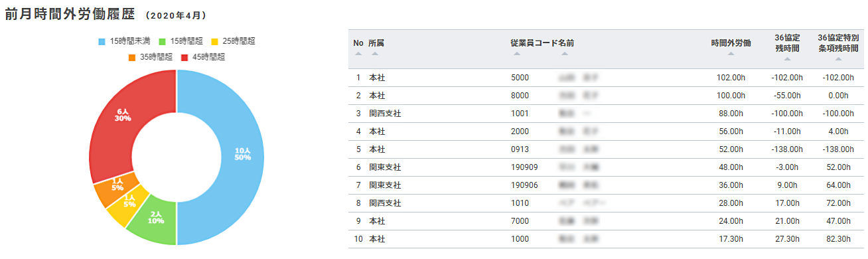This screenshot has width=868, height=259.
Task: Sort by 所属 column arrow
Action: click(x=376, y=54)
